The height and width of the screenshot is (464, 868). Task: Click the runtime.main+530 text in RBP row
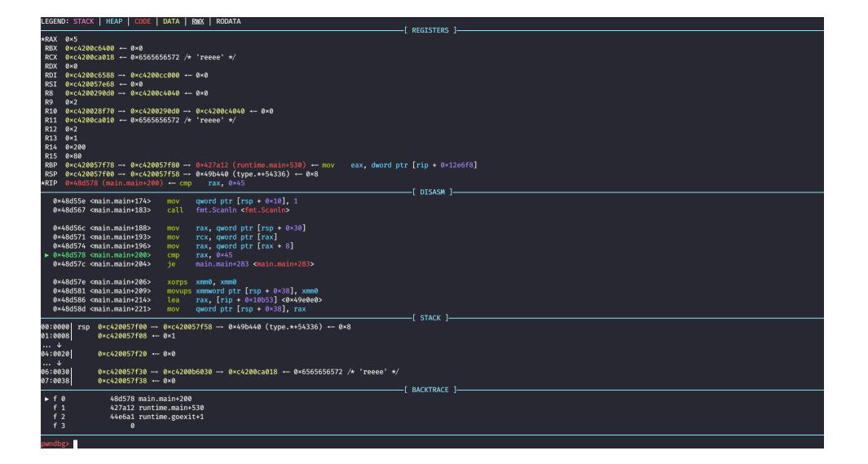268,165
